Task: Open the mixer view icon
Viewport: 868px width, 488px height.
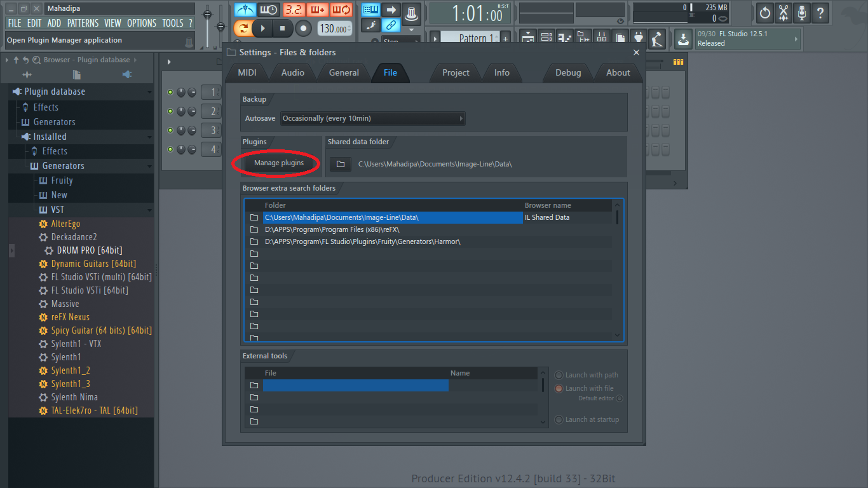Action: pos(602,37)
